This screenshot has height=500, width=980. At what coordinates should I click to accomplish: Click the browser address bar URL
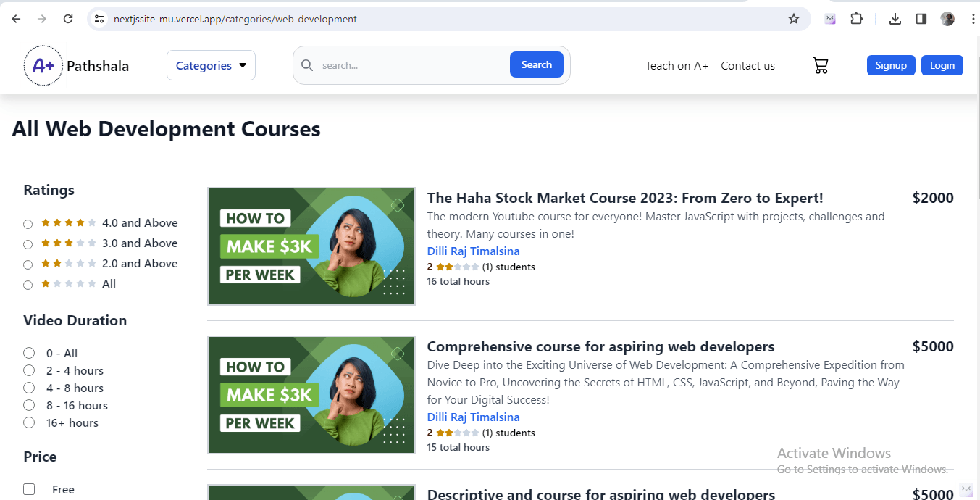235,19
